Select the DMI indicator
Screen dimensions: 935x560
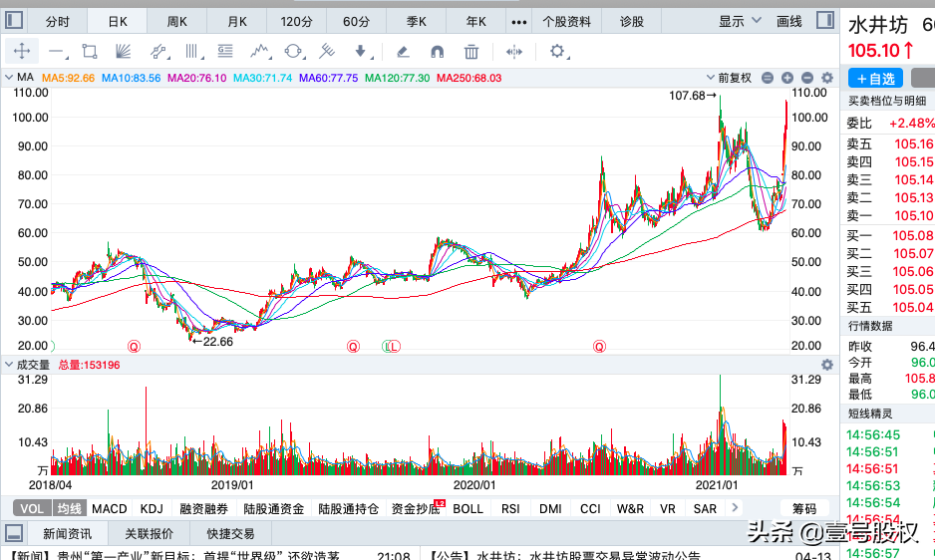[550, 509]
